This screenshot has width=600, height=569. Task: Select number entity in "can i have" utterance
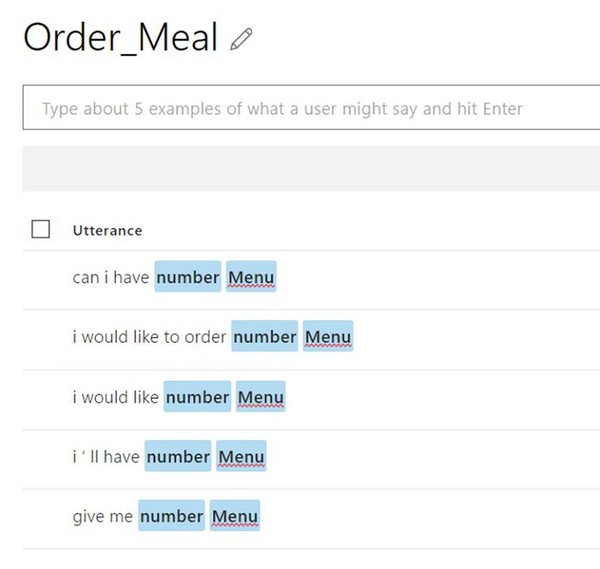pyautogui.click(x=187, y=277)
